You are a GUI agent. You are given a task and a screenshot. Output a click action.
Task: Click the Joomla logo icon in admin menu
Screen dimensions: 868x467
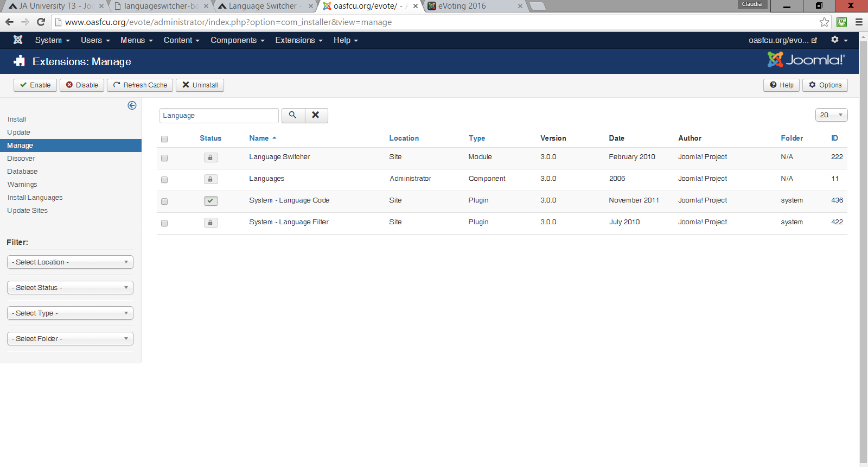click(x=18, y=40)
